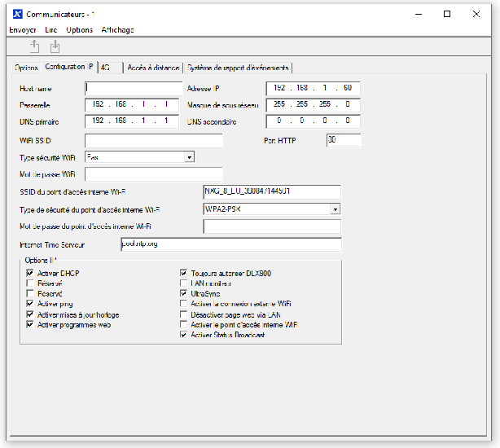Select the Configuration IP tab
The height and width of the screenshot is (448, 500).
(x=69, y=67)
